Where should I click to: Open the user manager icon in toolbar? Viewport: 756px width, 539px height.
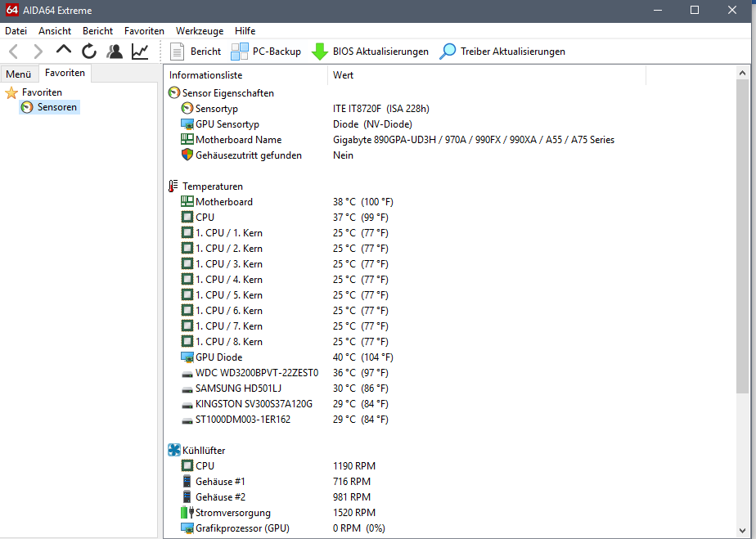point(115,51)
